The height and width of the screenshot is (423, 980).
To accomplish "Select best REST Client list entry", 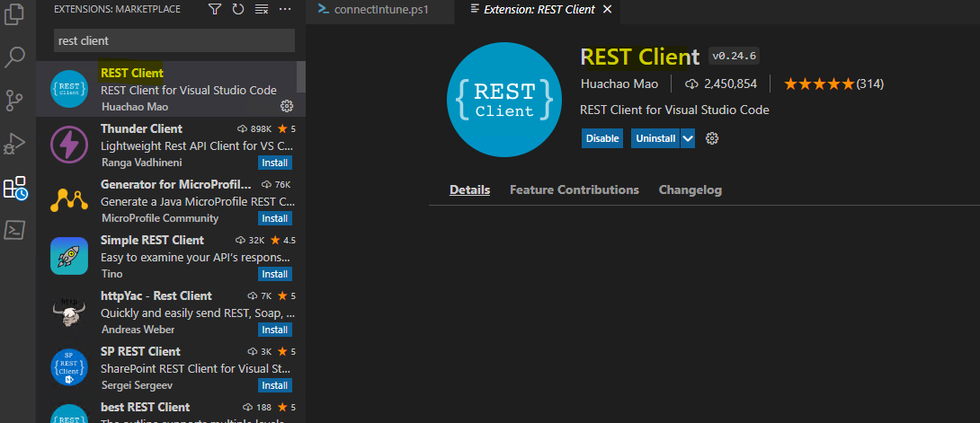I will click(171, 410).
